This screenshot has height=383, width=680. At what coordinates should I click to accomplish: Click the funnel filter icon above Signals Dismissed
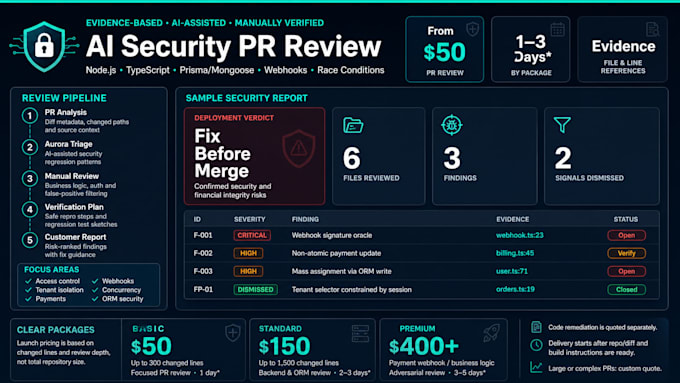coord(562,125)
